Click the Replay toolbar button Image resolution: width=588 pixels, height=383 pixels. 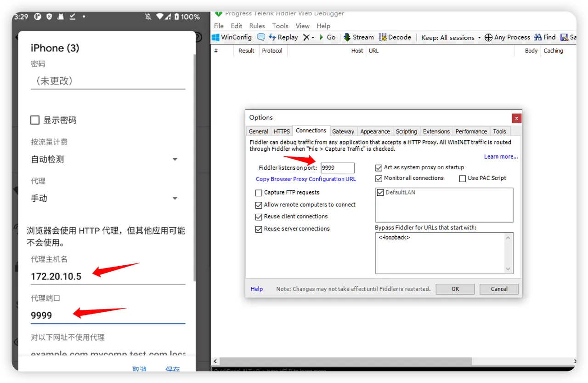tap(283, 37)
